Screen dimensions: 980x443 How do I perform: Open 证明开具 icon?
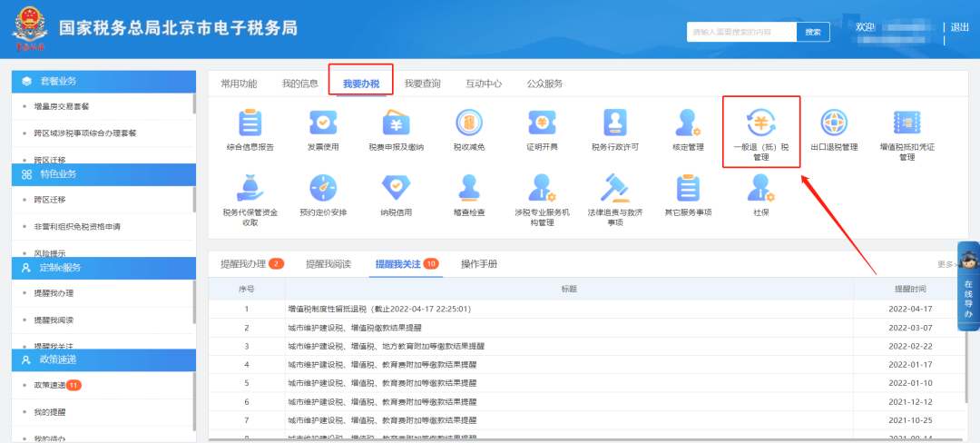tap(542, 123)
